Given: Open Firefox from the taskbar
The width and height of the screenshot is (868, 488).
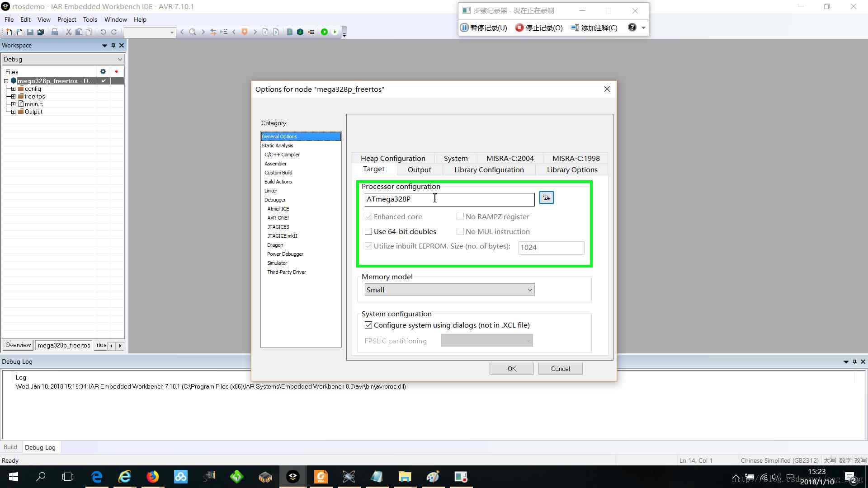Looking at the screenshot, I should point(153,477).
